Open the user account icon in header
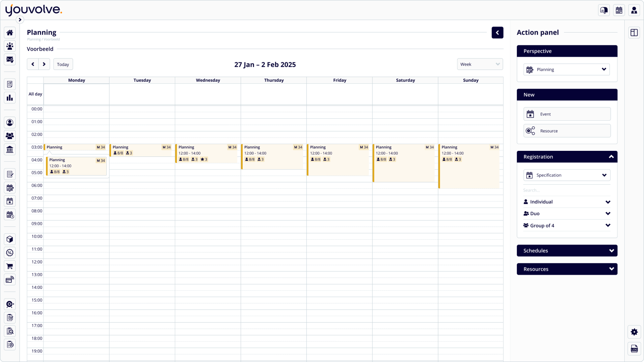Screen dimensions: 644x362 tap(634, 10)
